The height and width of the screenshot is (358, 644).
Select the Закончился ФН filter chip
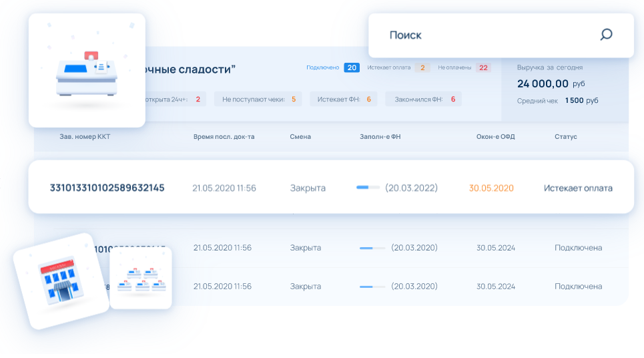point(424,99)
